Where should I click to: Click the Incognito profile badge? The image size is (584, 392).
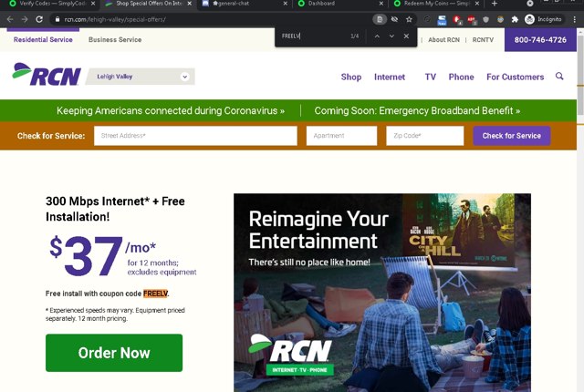click(544, 19)
